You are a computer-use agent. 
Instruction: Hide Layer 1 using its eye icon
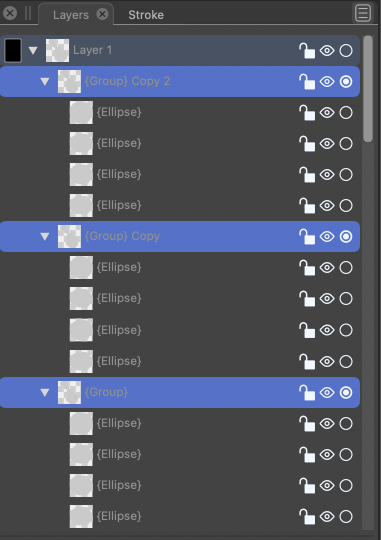point(327,51)
